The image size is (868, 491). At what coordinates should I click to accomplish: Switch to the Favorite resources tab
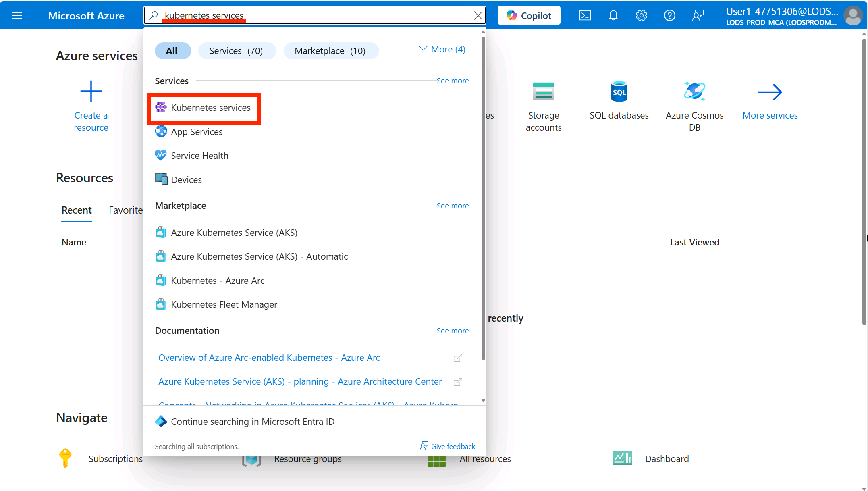tap(126, 210)
